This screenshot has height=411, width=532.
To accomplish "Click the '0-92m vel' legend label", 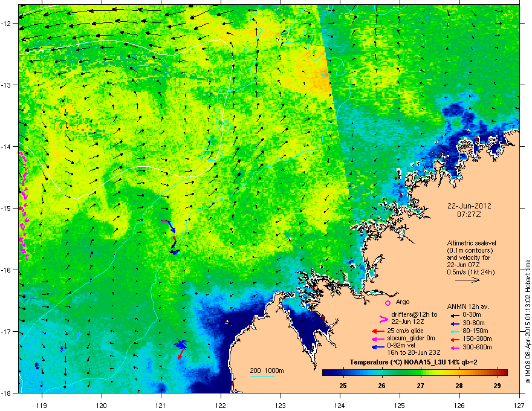I will pos(400,346).
